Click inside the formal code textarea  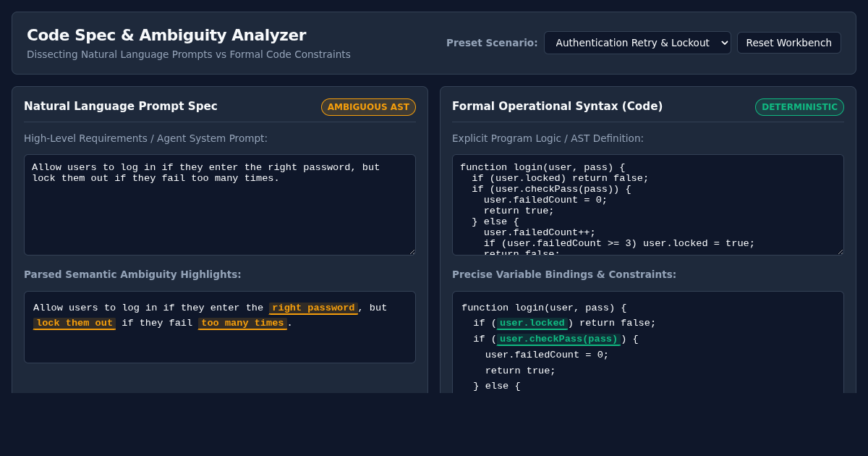click(x=648, y=205)
